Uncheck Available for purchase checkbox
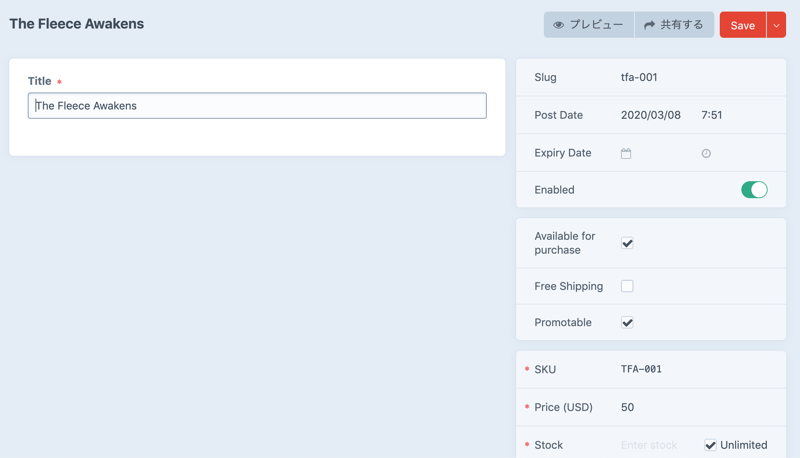 (627, 243)
